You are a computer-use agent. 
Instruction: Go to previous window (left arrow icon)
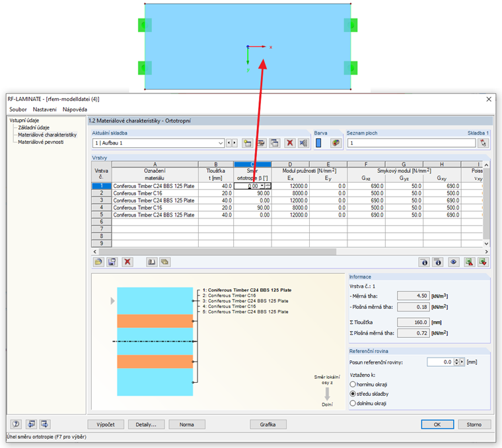(31, 424)
